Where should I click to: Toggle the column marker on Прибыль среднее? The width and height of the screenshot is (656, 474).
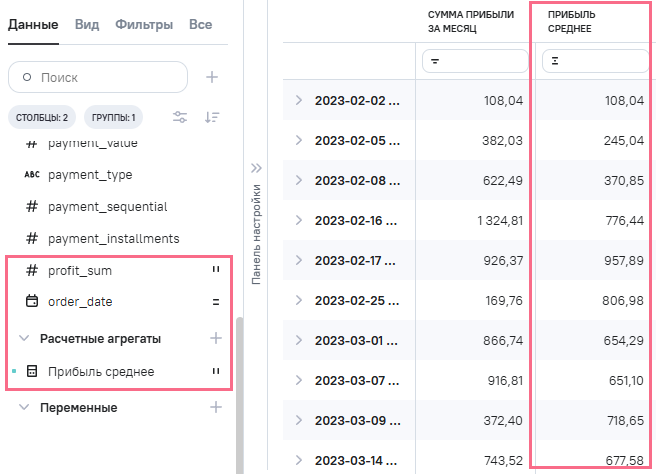click(214, 372)
